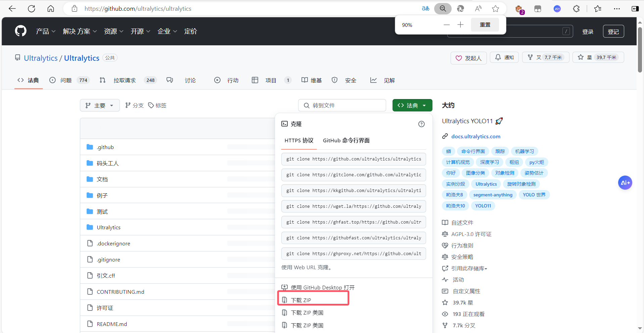This screenshot has height=333, width=644.
Task: Switch to the 拉取请求 pull requests tab
Action: click(128, 80)
